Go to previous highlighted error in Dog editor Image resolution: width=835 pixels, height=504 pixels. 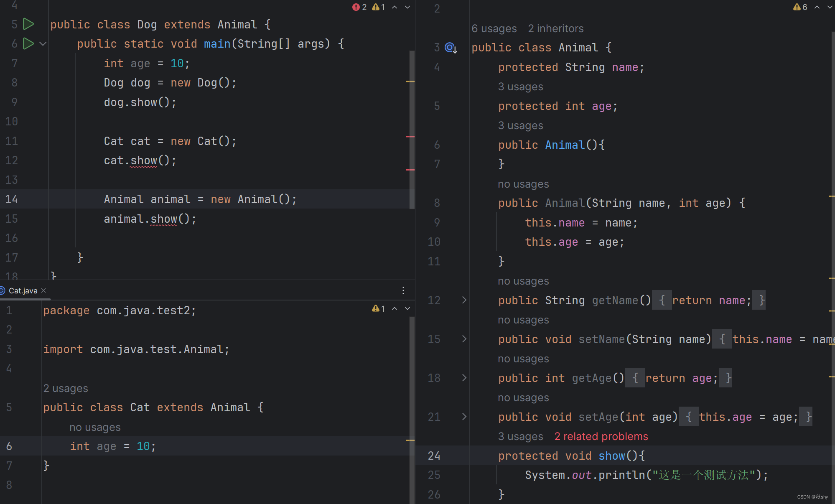pyautogui.click(x=395, y=7)
